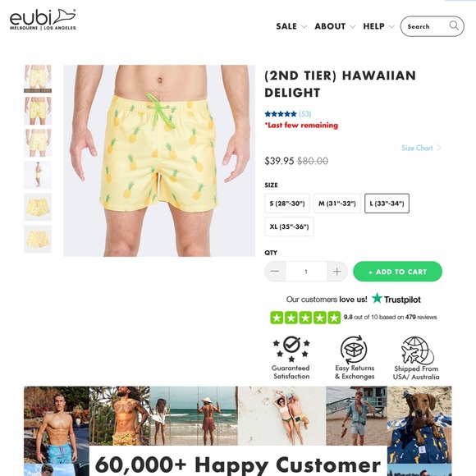This screenshot has width=476, height=476.
Task: Click the Guaranteed Satisfaction badge icon
Action: [x=291, y=349]
